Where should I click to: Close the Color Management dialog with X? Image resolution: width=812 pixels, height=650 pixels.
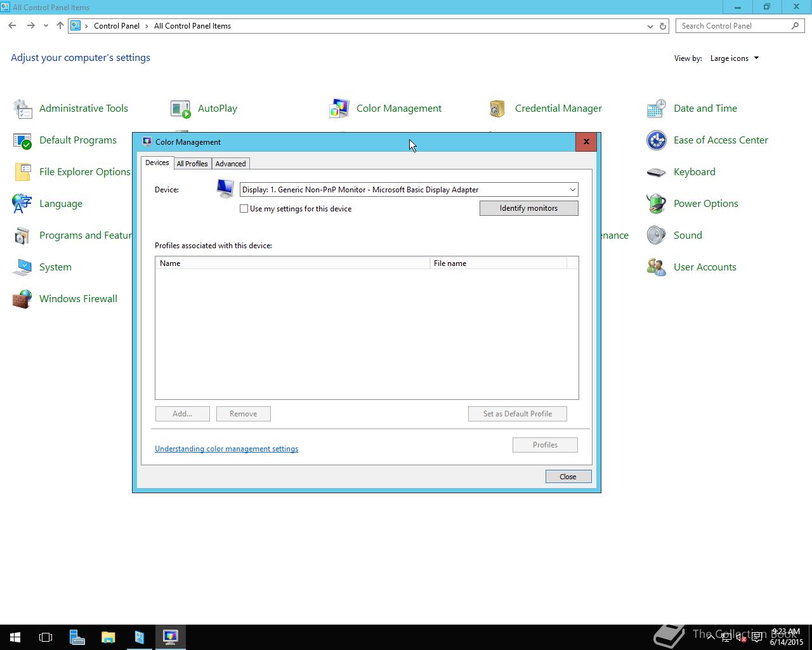pos(586,142)
